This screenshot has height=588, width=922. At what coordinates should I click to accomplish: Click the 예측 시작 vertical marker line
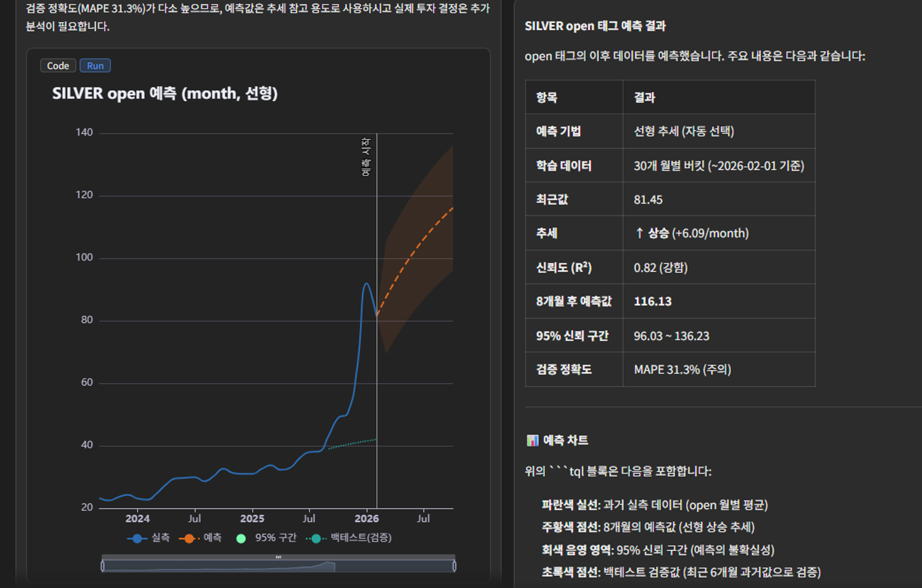pyautogui.click(x=377, y=347)
